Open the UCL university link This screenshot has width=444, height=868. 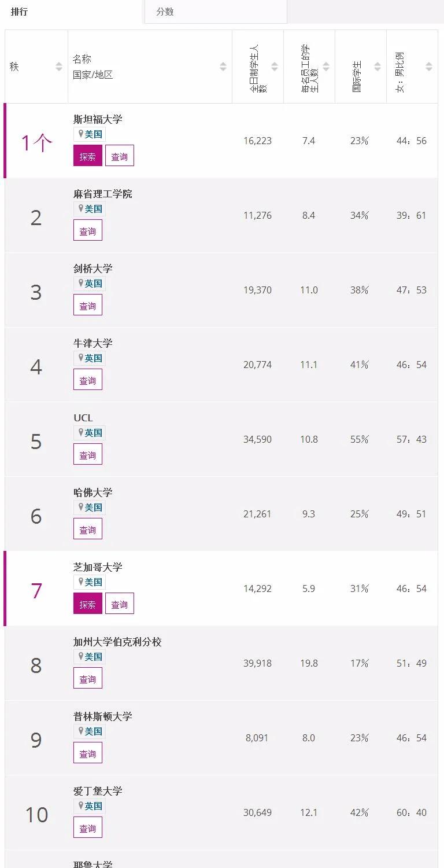click(x=83, y=418)
